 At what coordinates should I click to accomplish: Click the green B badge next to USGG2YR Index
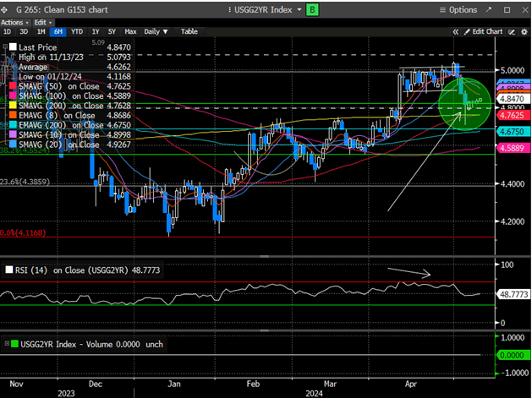312,9
